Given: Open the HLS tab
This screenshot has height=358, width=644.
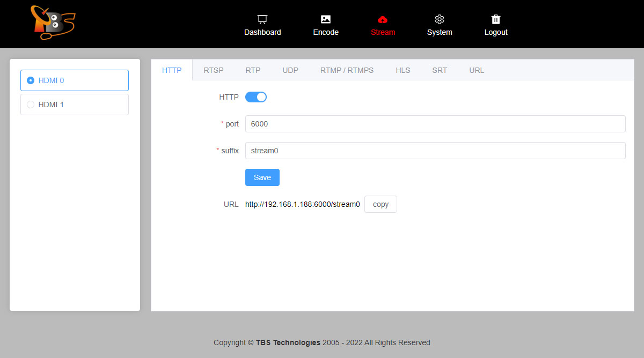Looking at the screenshot, I should pyautogui.click(x=403, y=70).
